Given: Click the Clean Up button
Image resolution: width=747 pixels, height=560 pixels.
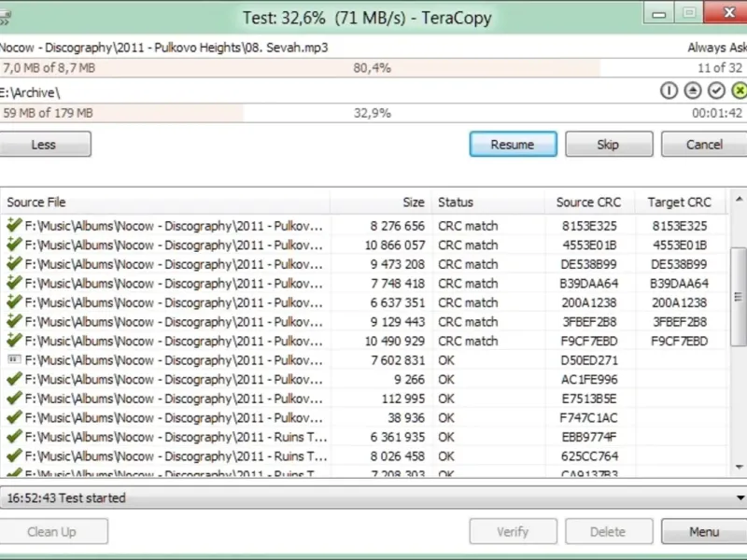Looking at the screenshot, I should 52,531.
